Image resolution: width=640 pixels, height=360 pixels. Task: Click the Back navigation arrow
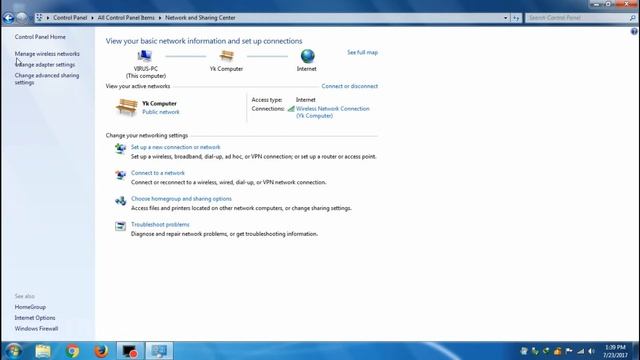(8, 18)
